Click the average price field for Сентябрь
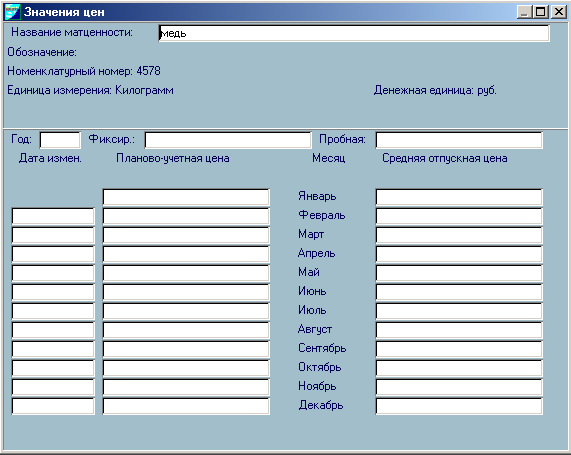The width and height of the screenshot is (571, 455). click(459, 349)
